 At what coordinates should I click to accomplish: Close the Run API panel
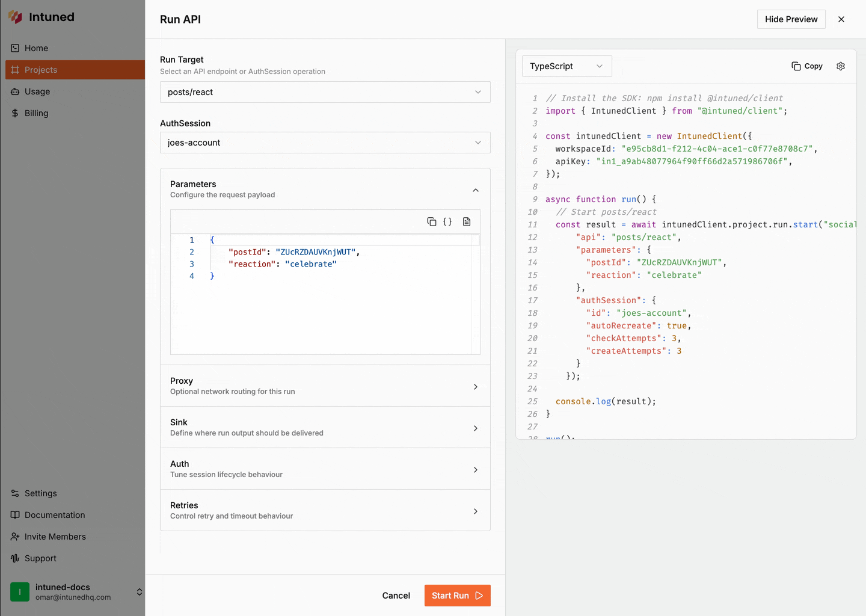click(x=841, y=19)
